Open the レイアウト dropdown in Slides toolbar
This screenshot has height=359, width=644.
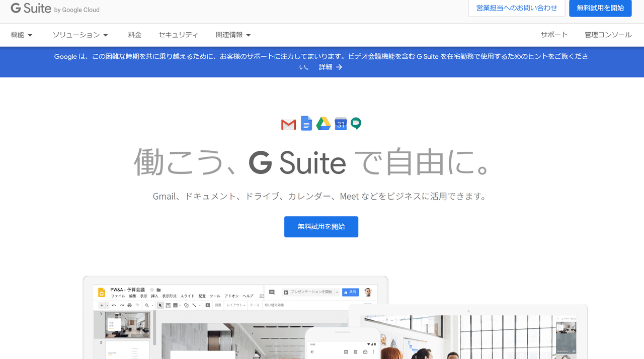(236, 305)
